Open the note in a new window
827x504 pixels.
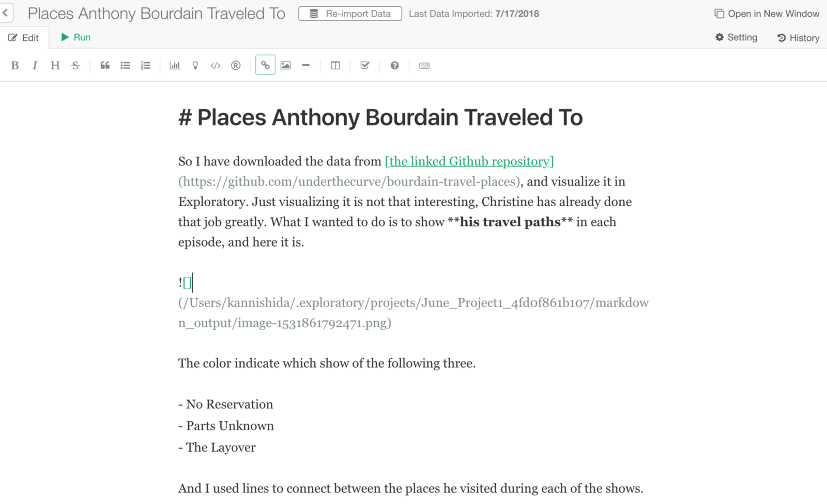coord(767,14)
